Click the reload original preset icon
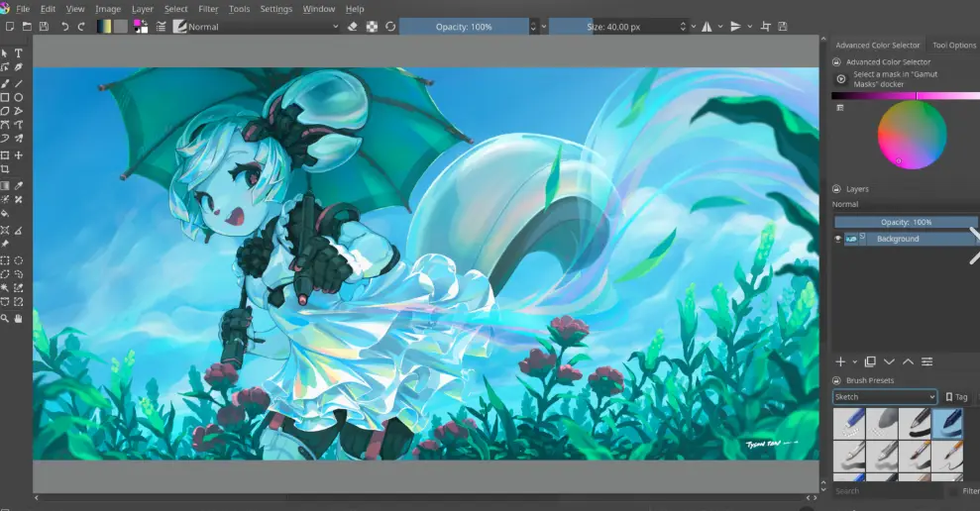Viewport: 980px width, 511px height. click(390, 26)
